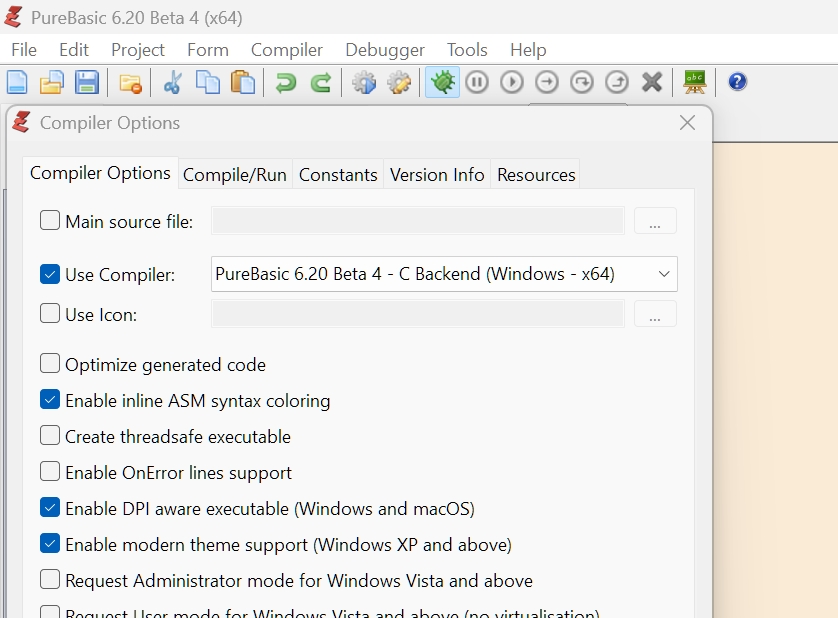838x618 pixels.
Task: Uncheck Enable modern theme support
Action: 50,544
